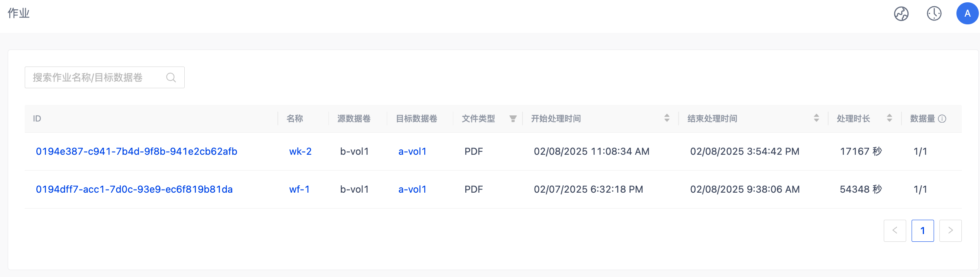980x277 pixels.
Task: Go to previous page in pagination
Action: [x=895, y=231]
